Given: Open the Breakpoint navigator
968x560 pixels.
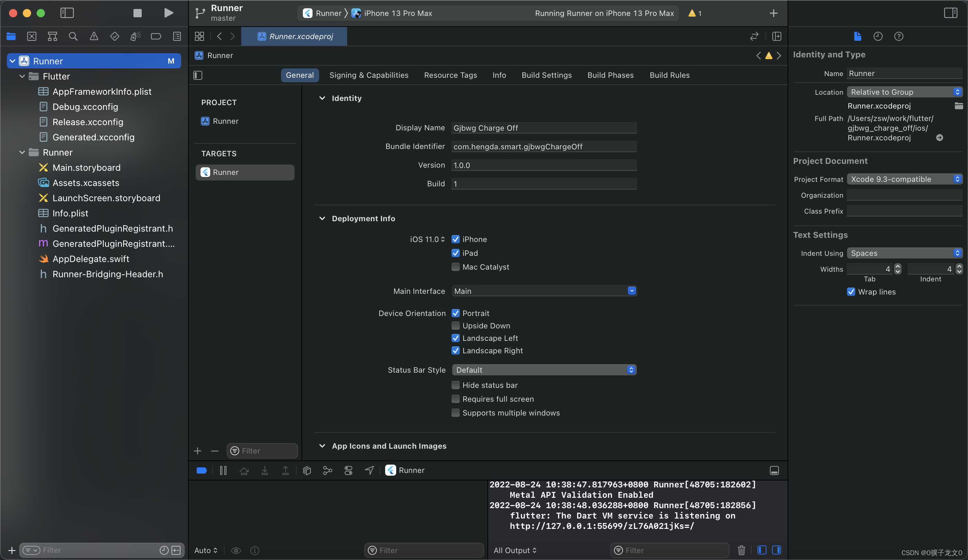Looking at the screenshot, I should pos(156,37).
